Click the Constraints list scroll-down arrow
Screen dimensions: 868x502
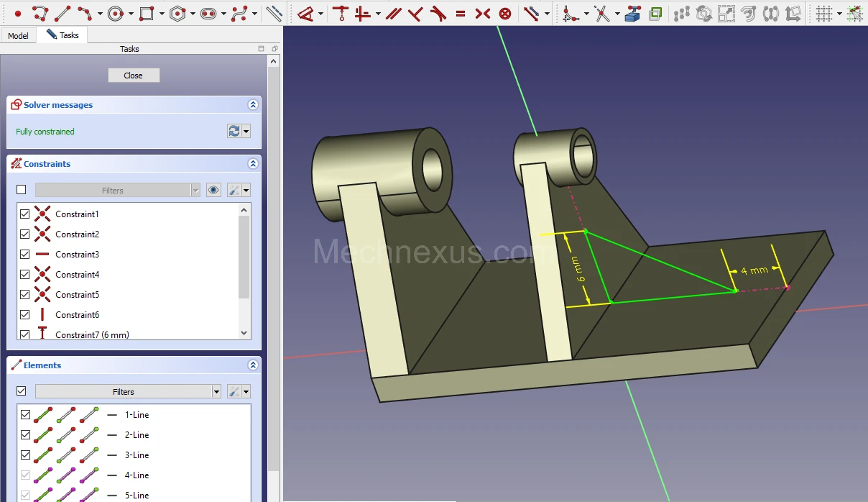[x=244, y=333]
